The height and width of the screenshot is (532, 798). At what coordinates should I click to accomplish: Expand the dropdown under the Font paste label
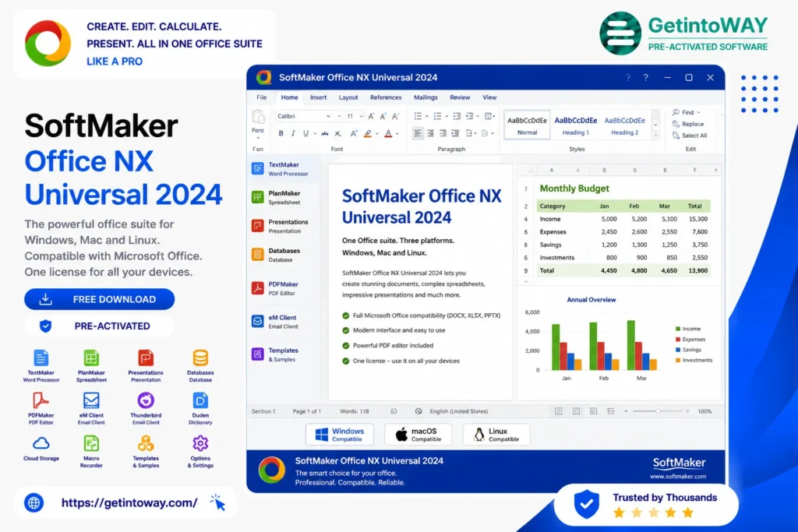coord(258,138)
